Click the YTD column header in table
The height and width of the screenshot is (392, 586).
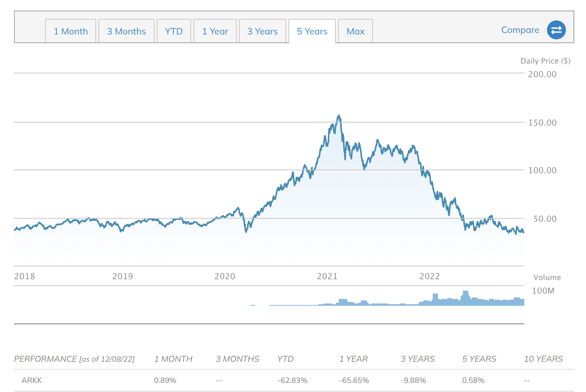pos(285,359)
